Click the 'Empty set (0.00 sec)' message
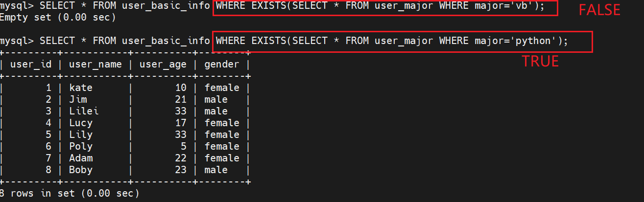 point(58,18)
